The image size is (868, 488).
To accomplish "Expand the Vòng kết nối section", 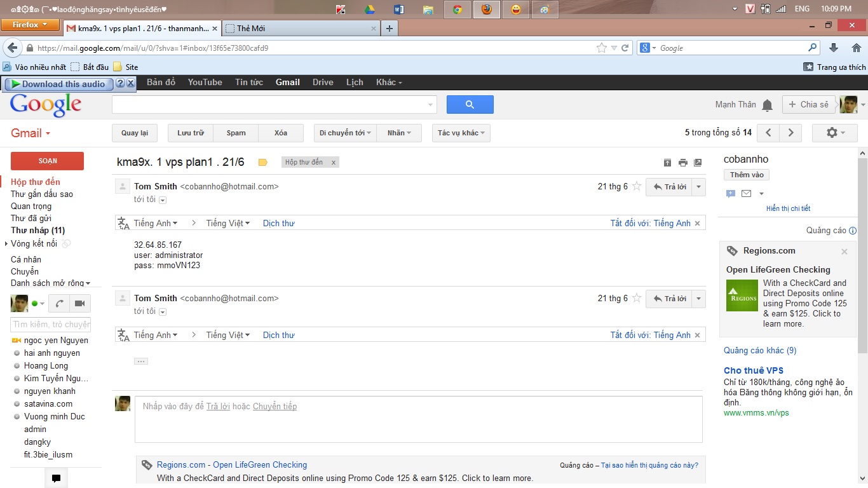I will point(6,243).
